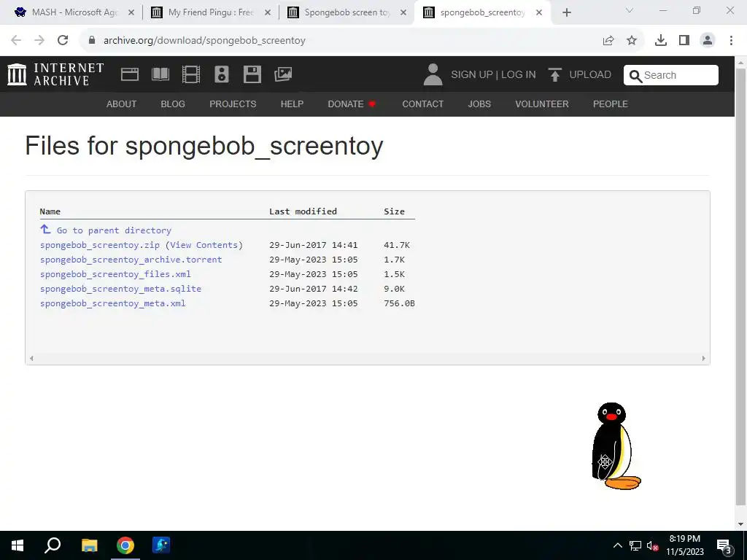The image size is (747, 560).
Task: Click LOG IN link
Action: click(x=519, y=75)
